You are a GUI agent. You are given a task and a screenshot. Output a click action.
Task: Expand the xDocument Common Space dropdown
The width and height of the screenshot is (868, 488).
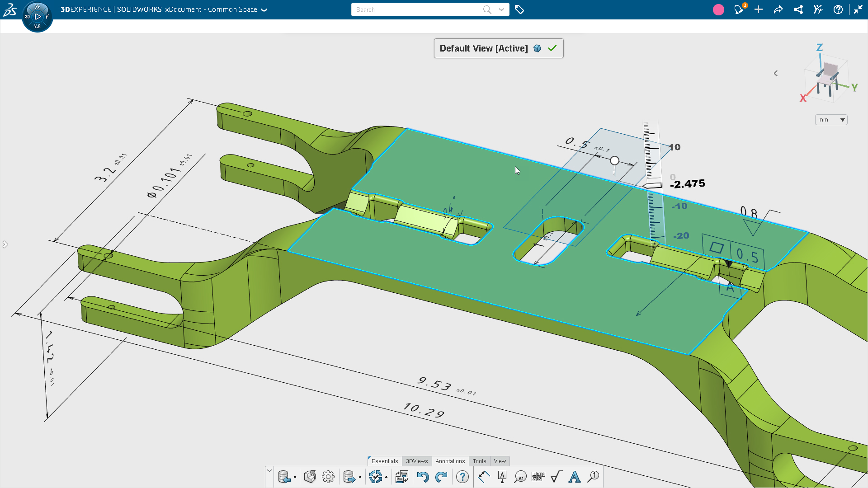click(x=264, y=9)
